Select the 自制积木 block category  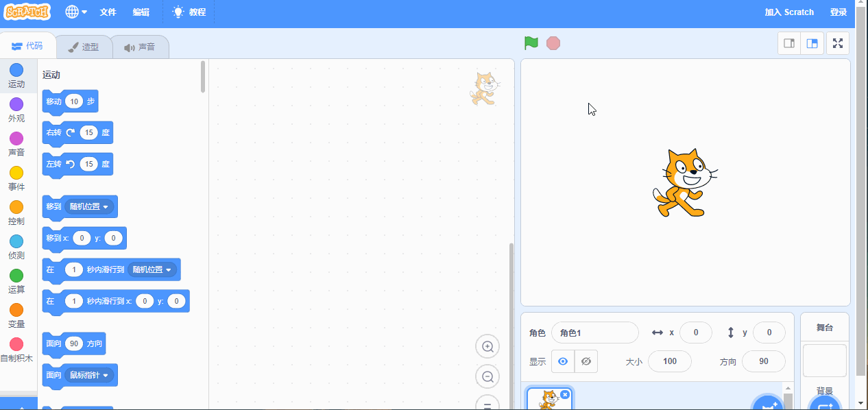click(16, 350)
